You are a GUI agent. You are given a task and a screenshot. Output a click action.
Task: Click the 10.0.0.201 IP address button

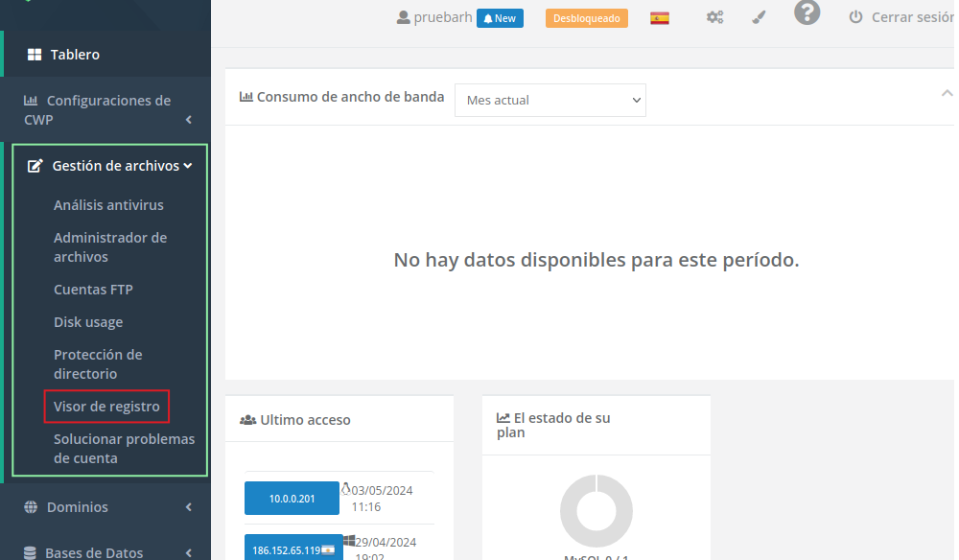292,499
